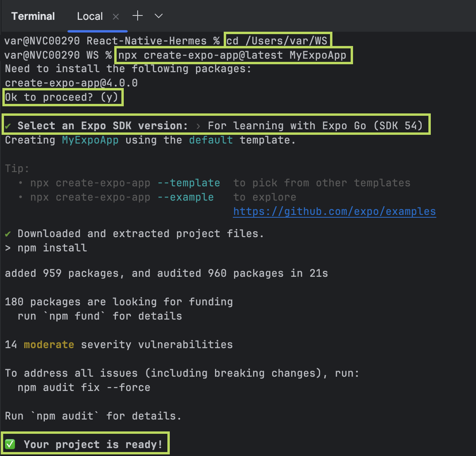The width and height of the screenshot is (476, 456).
Task: Open the terminal session options chevron
Action: point(159,16)
